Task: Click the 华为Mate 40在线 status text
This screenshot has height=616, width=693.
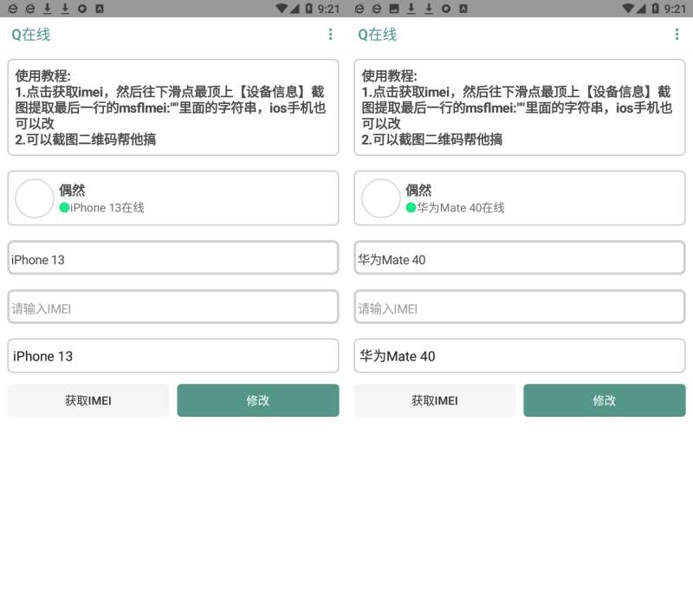Action: [461, 208]
